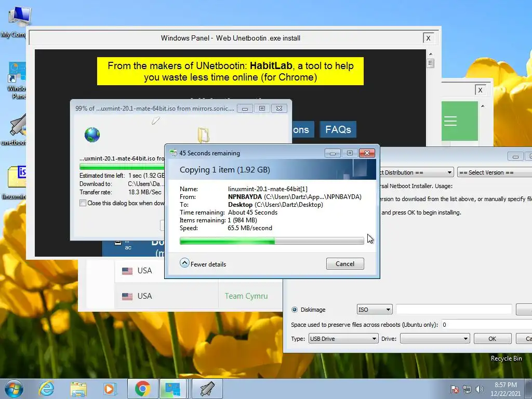Click the Ubuntu persistence space input field
This screenshot has width=532, height=399.
(486, 325)
